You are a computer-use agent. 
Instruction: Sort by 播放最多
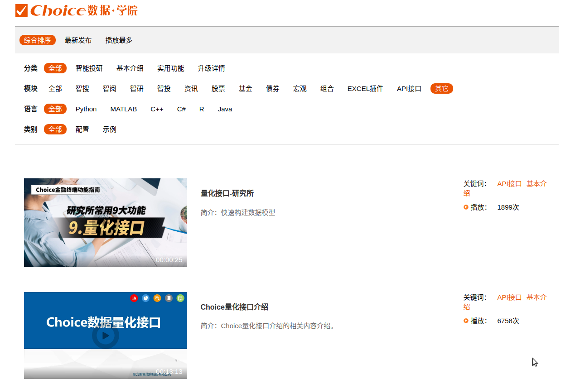pos(119,40)
